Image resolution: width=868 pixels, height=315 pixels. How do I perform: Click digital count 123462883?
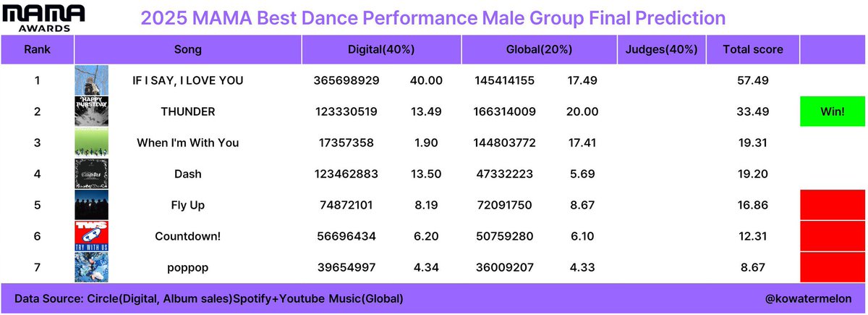point(346,174)
